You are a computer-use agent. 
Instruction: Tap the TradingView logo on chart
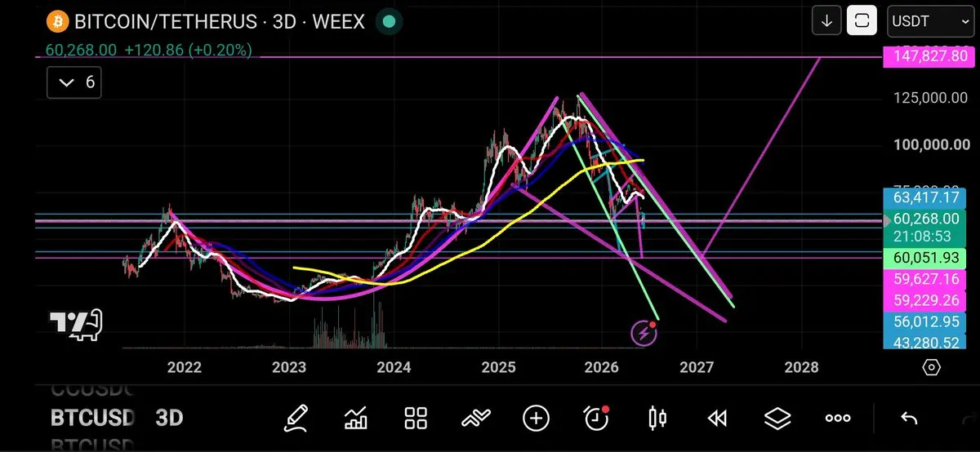[75, 324]
